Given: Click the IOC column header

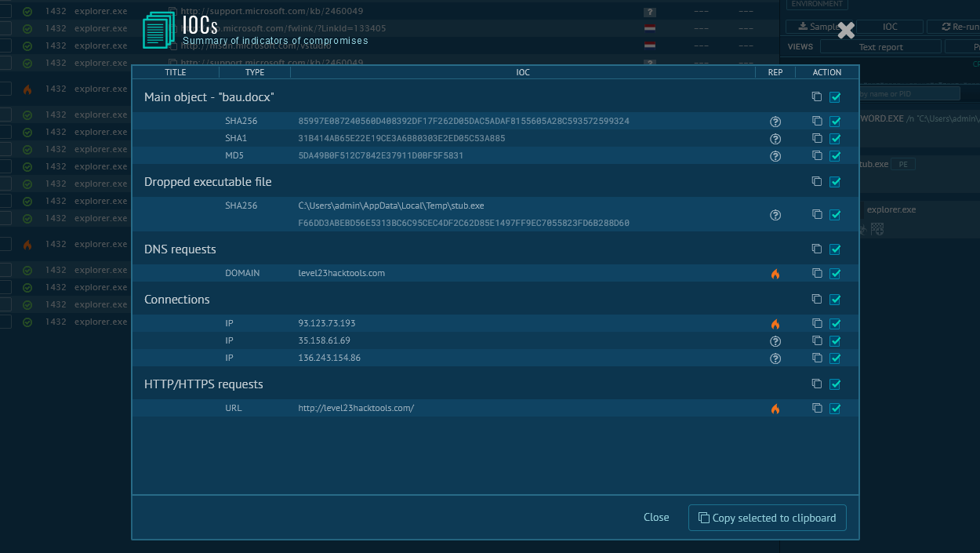Looking at the screenshot, I should [523, 72].
